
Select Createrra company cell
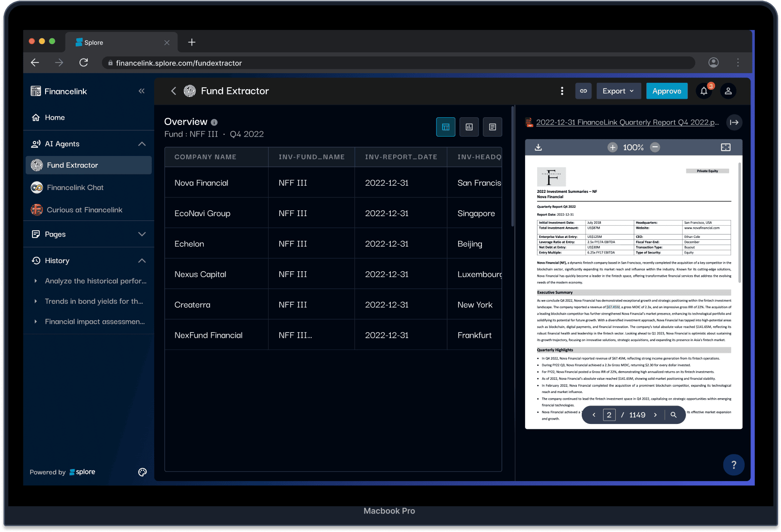click(216, 305)
